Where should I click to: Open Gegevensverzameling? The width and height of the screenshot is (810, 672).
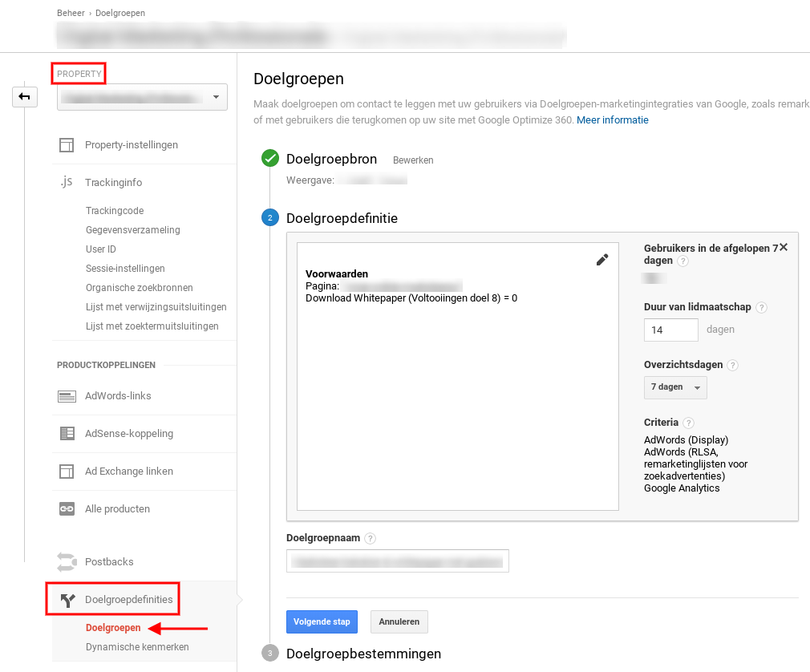click(x=133, y=230)
